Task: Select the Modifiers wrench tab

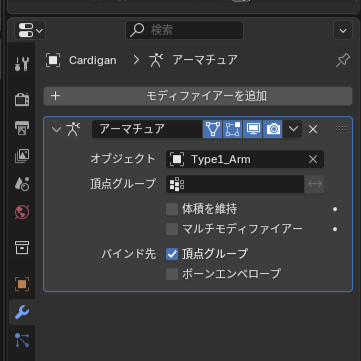Action: [22, 312]
